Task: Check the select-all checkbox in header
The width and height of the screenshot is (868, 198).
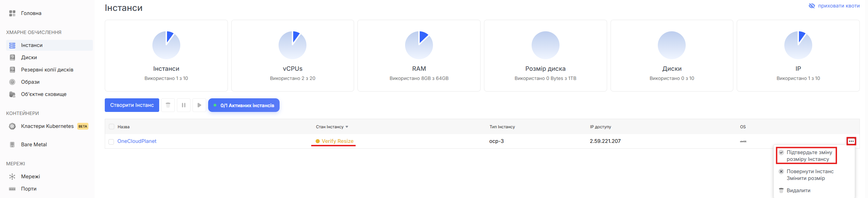Action: tap(112, 127)
